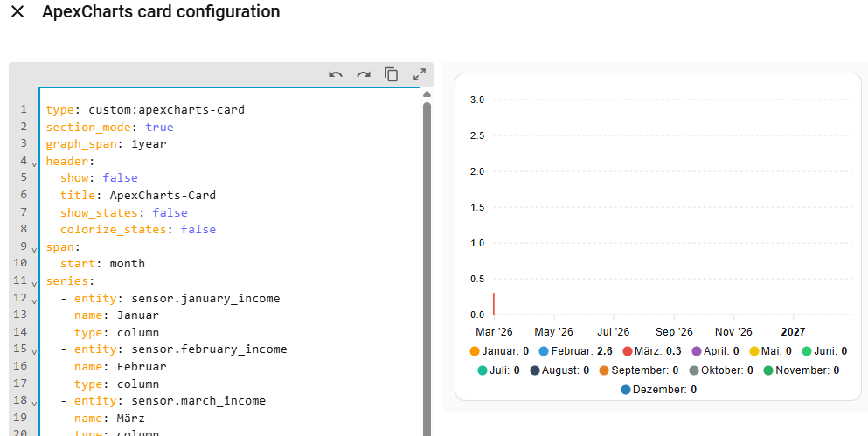
Task: Click the red März column in chart
Action: pyautogui.click(x=494, y=304)
